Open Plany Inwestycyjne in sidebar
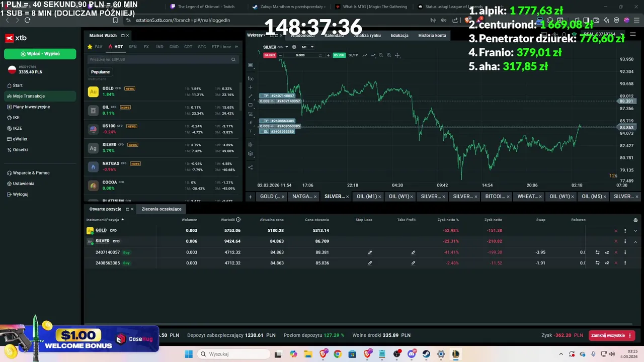This screenshot has height=362, width=644. click(x=31, y=107)
